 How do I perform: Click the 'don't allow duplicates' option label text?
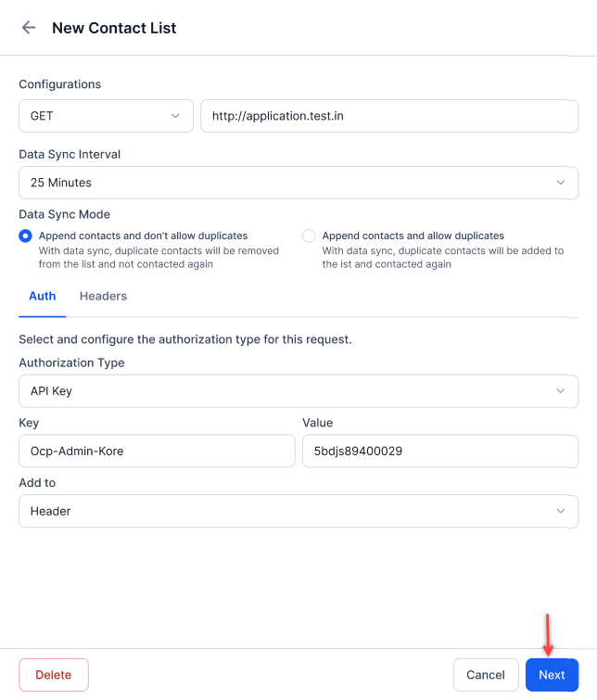pos(143,235)
